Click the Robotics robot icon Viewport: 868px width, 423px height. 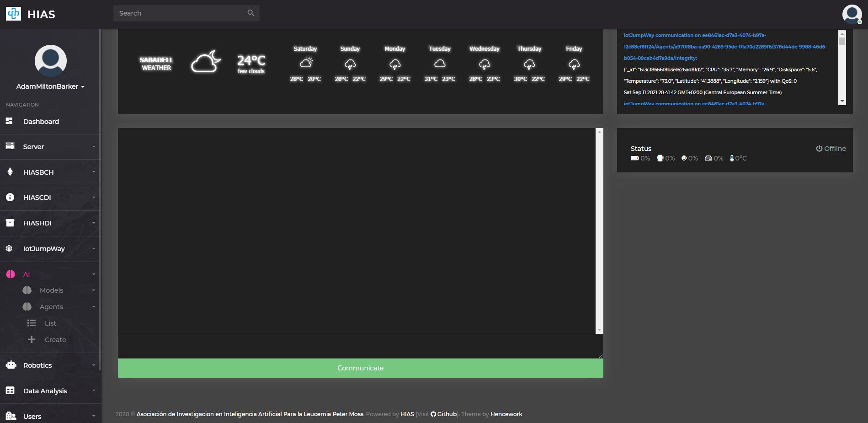tap(11, 365)
